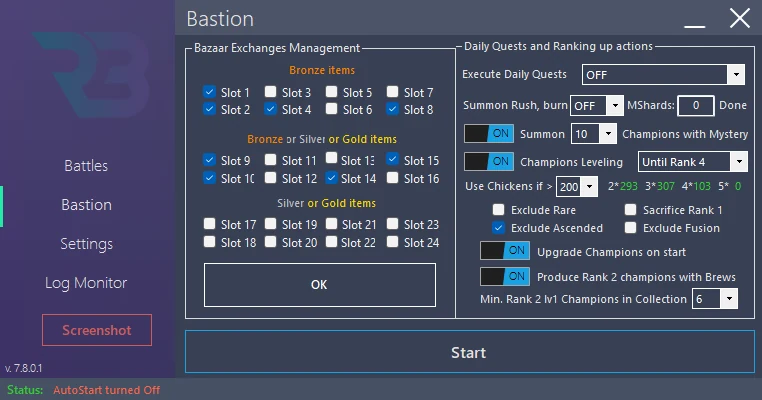Open Min. Rank 2 lv1 Champions dropdown

[715, 299]
